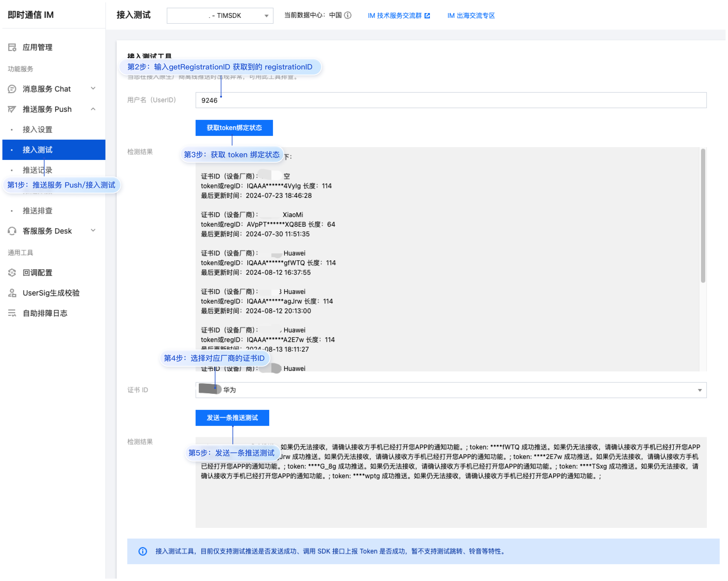Open 接入设置 in the Push submenu

point(37,129)
